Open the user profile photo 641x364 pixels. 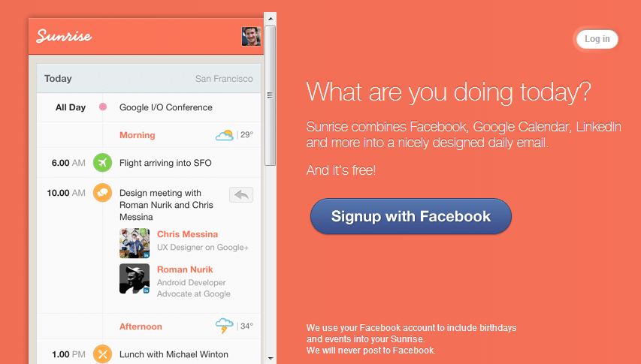[x=251, y=36]
